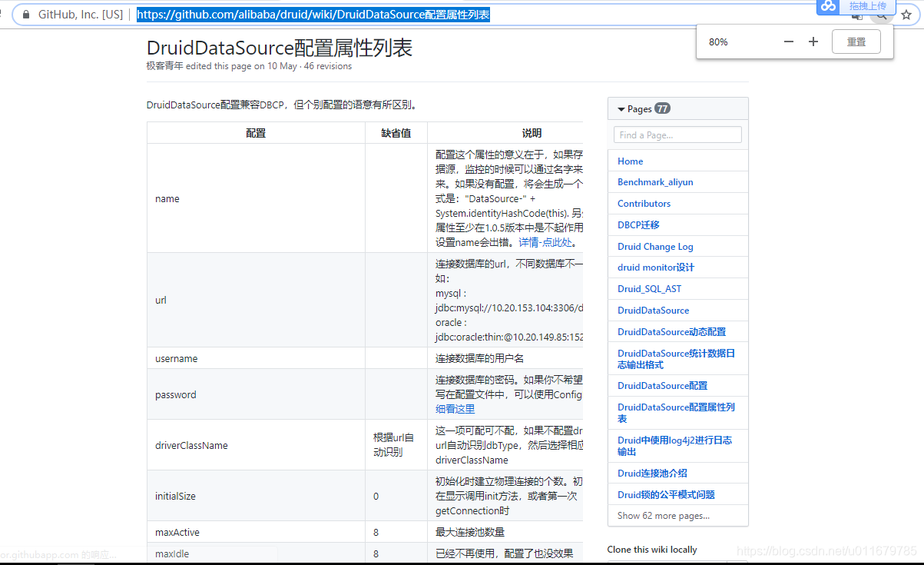Open the DruidDataSource配置 sidebar page link
924x565 pixels.
coord(662,386)
